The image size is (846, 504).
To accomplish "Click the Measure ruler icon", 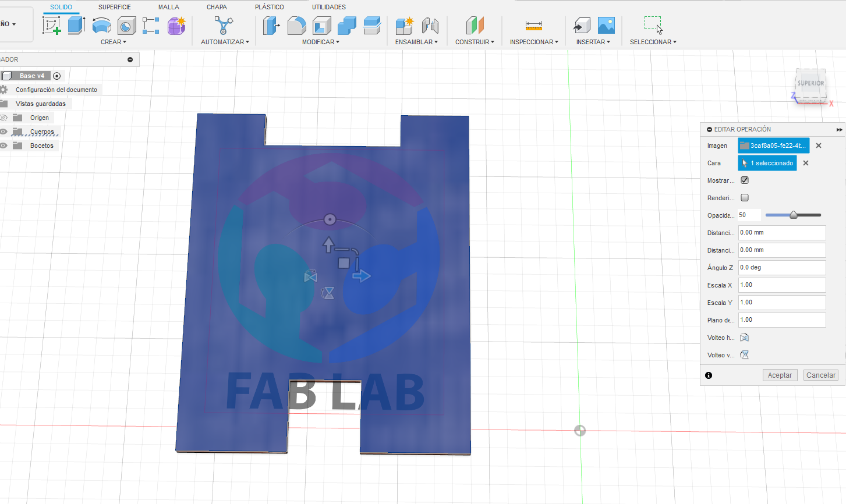I will 533,26.
